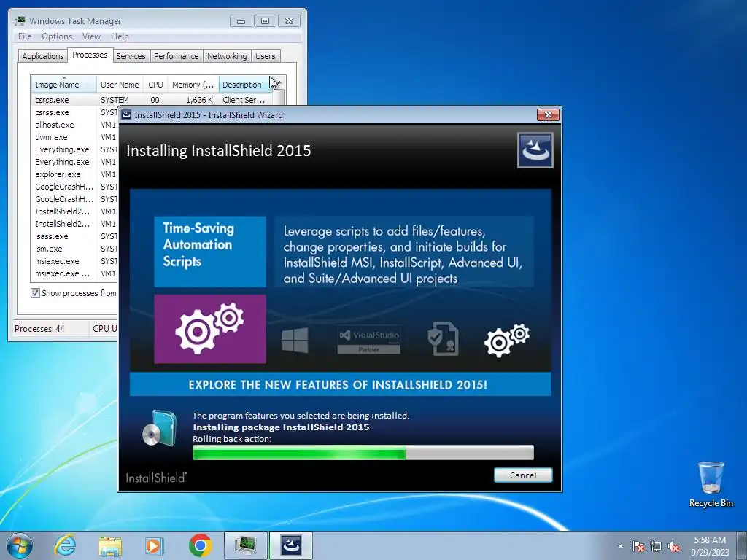Sort processes by Image Name column

tap(64, 85)
